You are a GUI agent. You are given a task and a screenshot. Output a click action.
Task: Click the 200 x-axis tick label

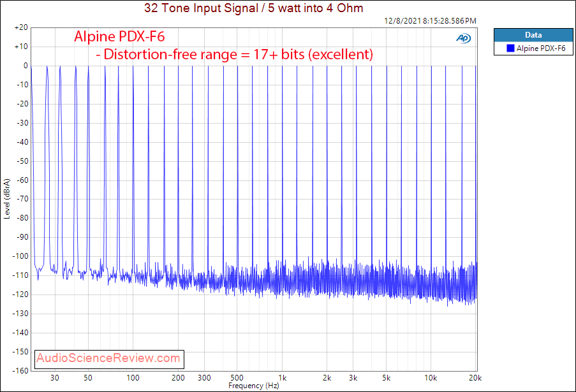pos(178,378)
